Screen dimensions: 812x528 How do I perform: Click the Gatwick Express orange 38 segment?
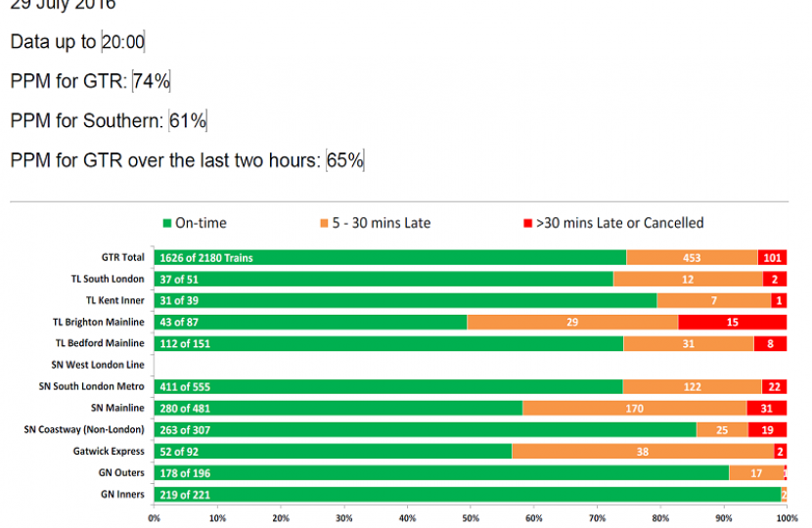pyautogui.click(x=643, y=452)
